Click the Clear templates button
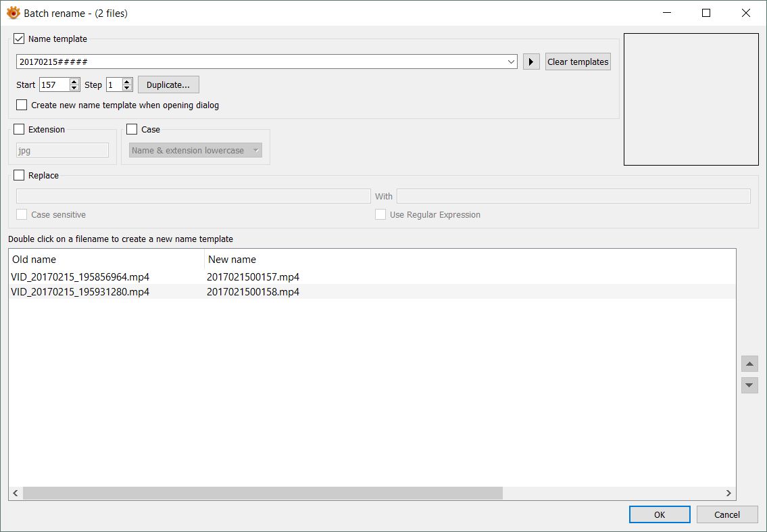This screenshot has width=767, height=532. (578, 62)
